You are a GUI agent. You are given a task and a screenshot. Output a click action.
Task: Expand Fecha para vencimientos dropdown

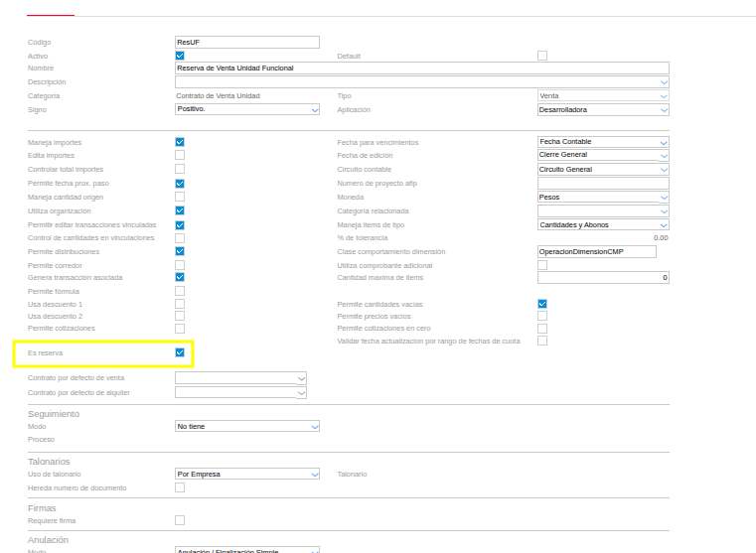click(x=603, y=142)
